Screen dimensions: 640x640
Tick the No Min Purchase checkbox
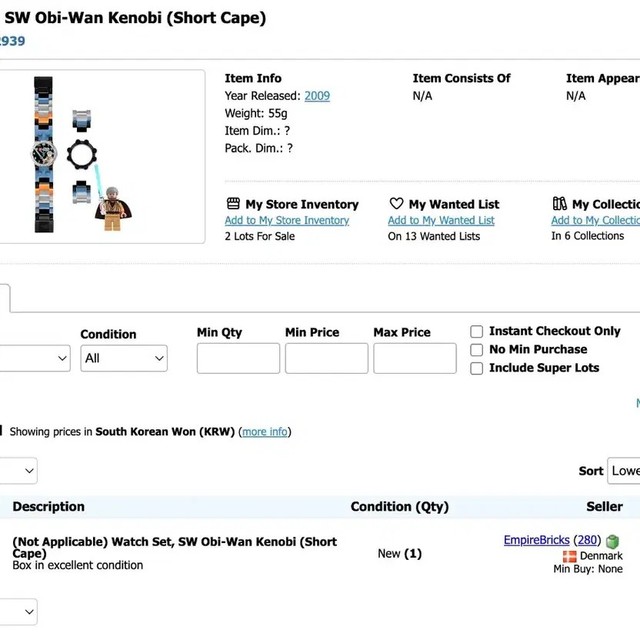pyautogui.click(x=477, y=349)
